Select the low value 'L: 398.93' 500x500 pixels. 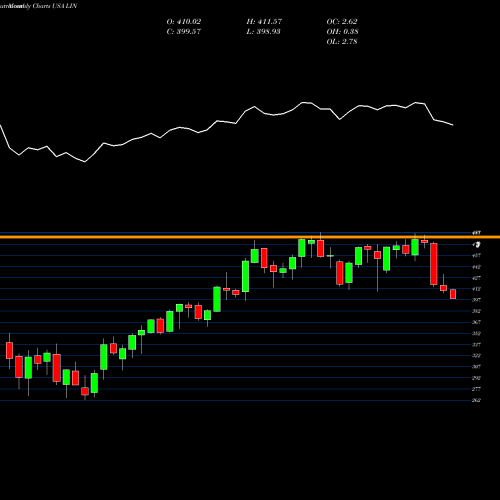[x=263, y=32]
